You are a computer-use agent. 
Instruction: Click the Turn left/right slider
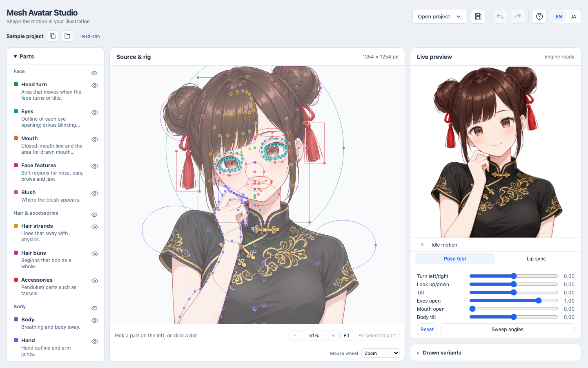pos(514,276)
